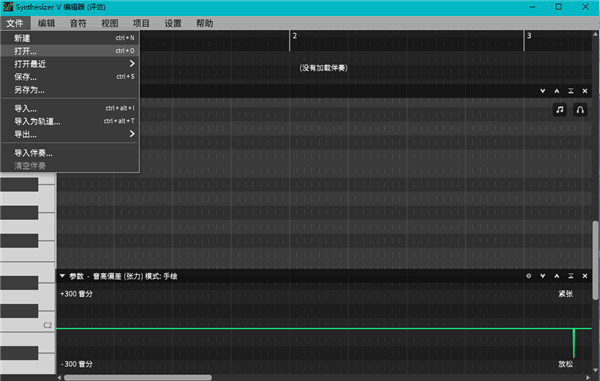This screenshot has height=381, width=600.
Task: Maximize the 参数 panel height
Action: click(x=571, y=276)
